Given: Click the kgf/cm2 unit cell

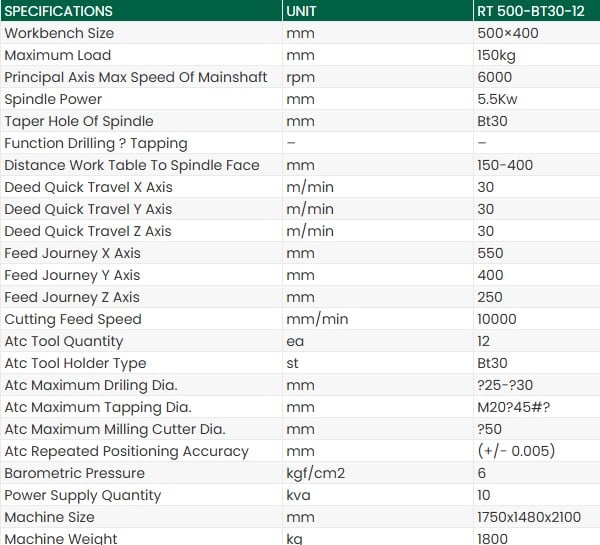Looking at the screenshot, I should (316, 474).
